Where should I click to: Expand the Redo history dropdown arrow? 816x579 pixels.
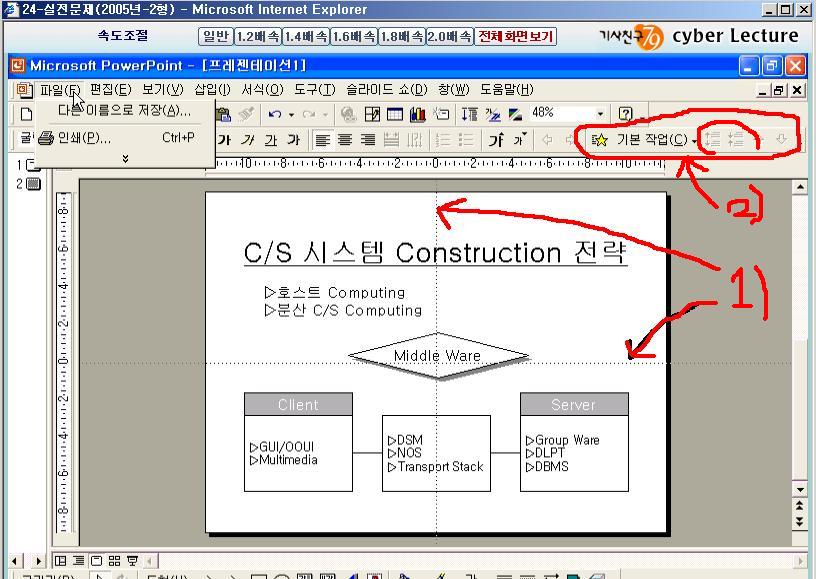pyautogui.click(x=325, y=114)
